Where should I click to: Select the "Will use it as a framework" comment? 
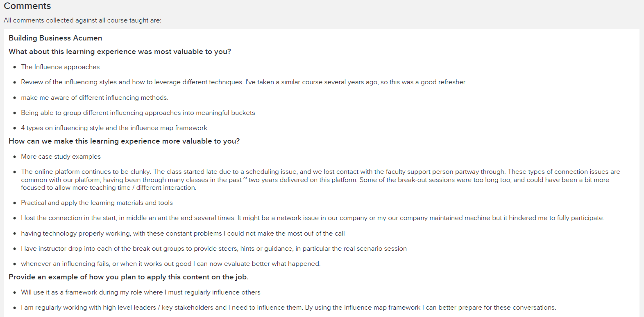[141, 292]
